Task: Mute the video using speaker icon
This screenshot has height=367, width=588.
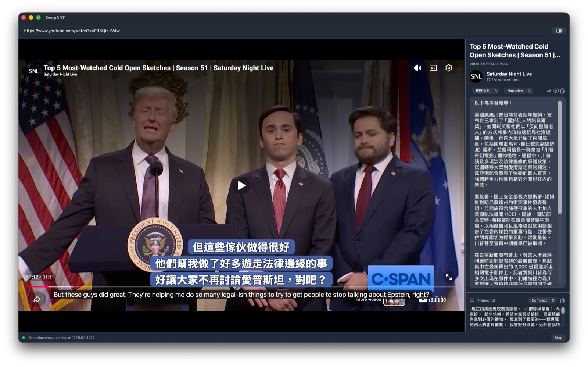Action: coord(417,68)
